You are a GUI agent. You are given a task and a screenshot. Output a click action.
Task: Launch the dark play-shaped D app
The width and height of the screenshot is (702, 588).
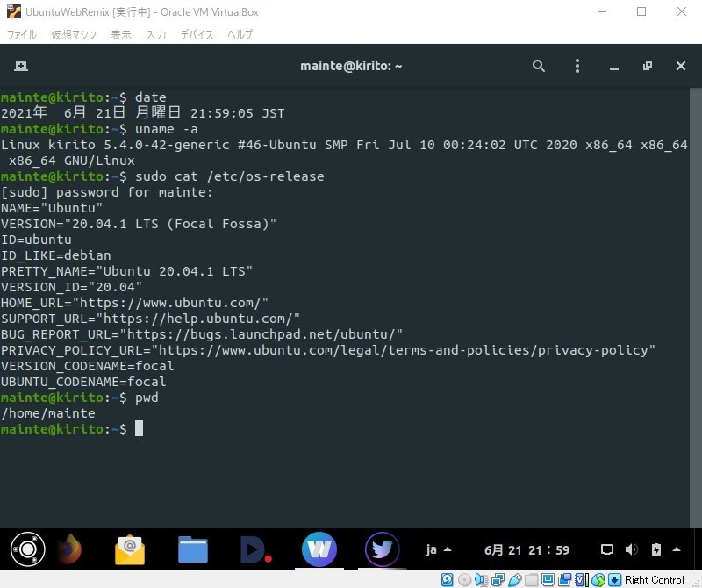(x=255, y=549)
